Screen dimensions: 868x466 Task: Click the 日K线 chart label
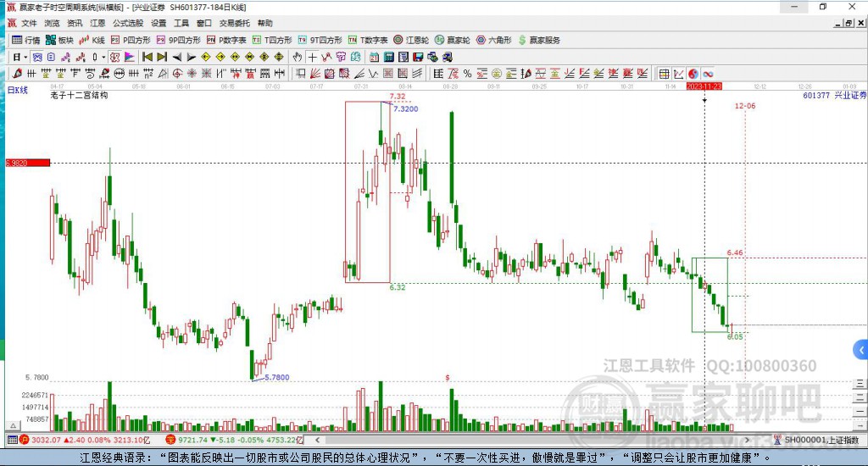[17, 90]
